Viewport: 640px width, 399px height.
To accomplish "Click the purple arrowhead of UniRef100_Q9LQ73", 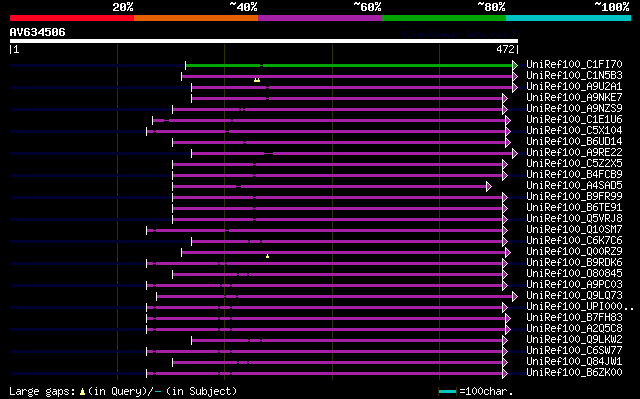I will pyautogui.click(x=515, y=297).
